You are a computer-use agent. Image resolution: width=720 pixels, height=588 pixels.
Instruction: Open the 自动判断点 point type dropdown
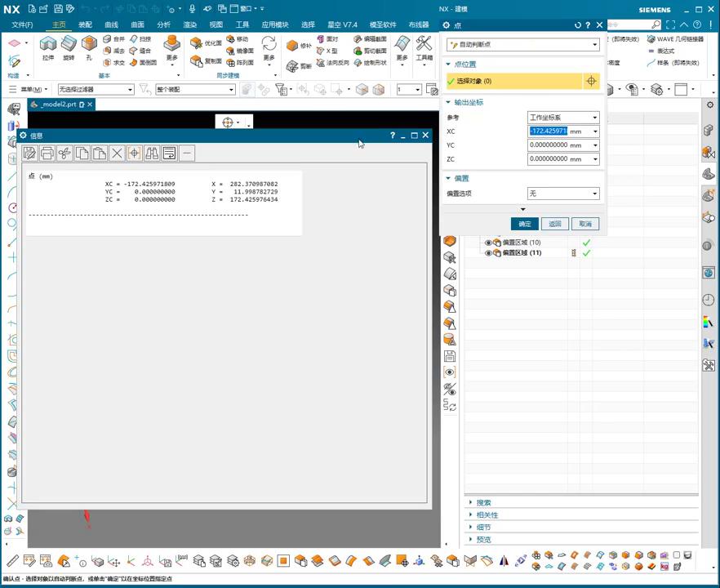tap(523, 44)
